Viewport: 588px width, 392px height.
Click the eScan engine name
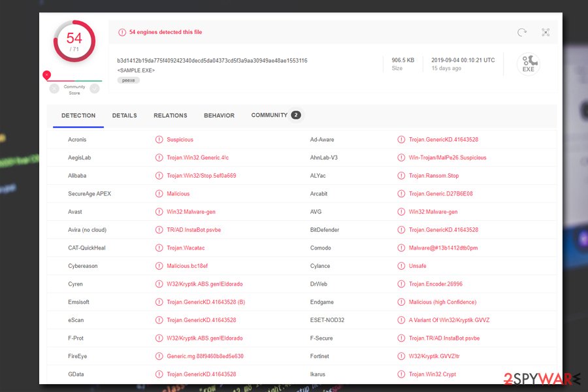tap(76, 320)
